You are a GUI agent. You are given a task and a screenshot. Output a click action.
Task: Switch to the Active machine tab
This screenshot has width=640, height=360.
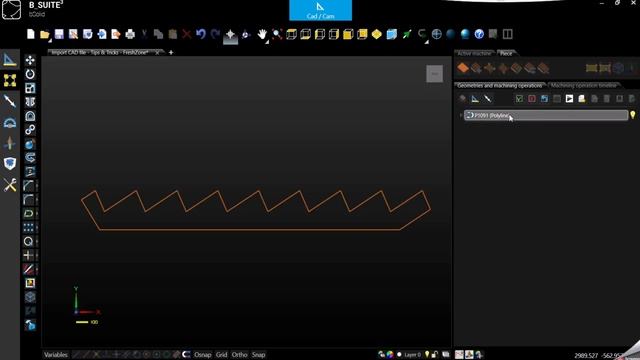point(474,53)
